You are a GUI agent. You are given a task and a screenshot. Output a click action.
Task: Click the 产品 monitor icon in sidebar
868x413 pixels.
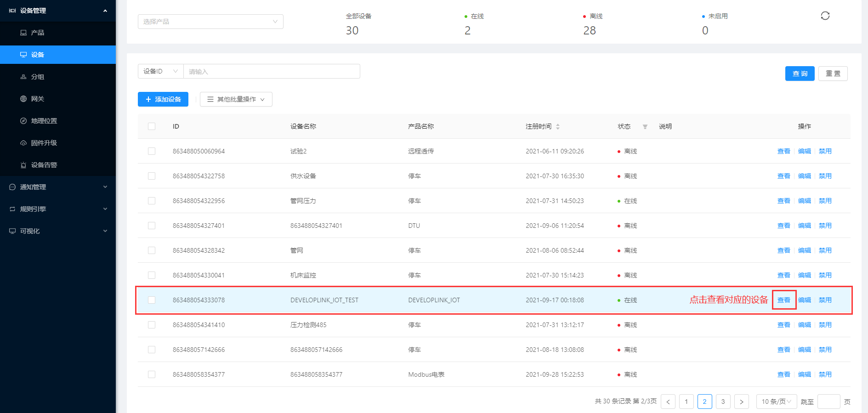click(23, 33)
